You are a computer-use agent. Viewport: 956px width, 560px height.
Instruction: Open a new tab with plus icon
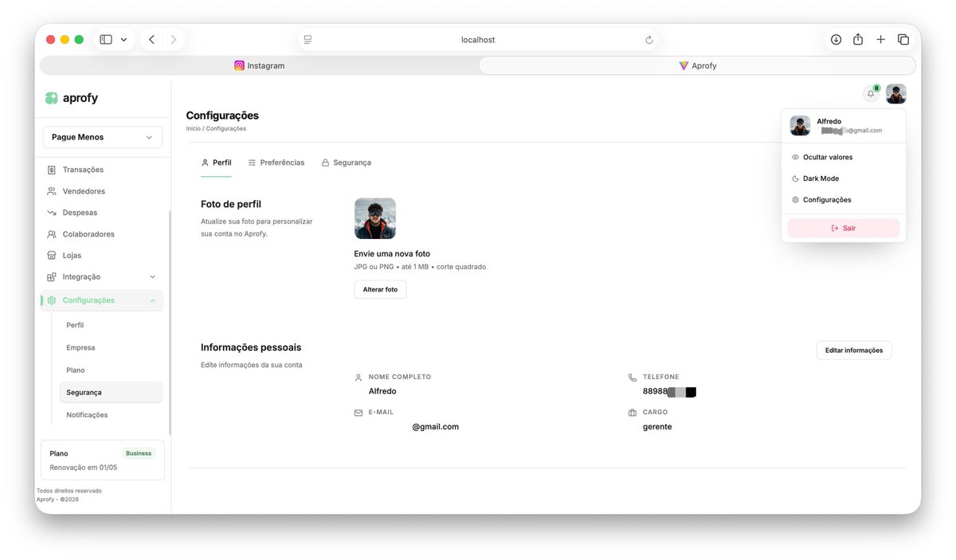(880, 39)
